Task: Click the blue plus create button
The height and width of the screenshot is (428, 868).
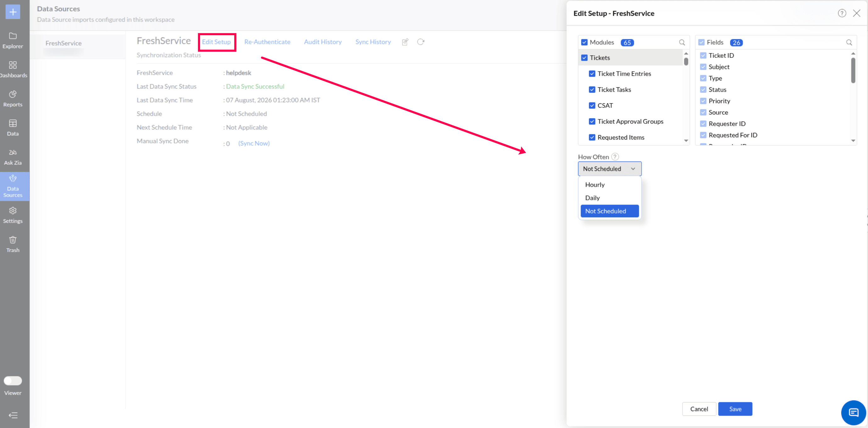Action: click(x=13, y=12)
